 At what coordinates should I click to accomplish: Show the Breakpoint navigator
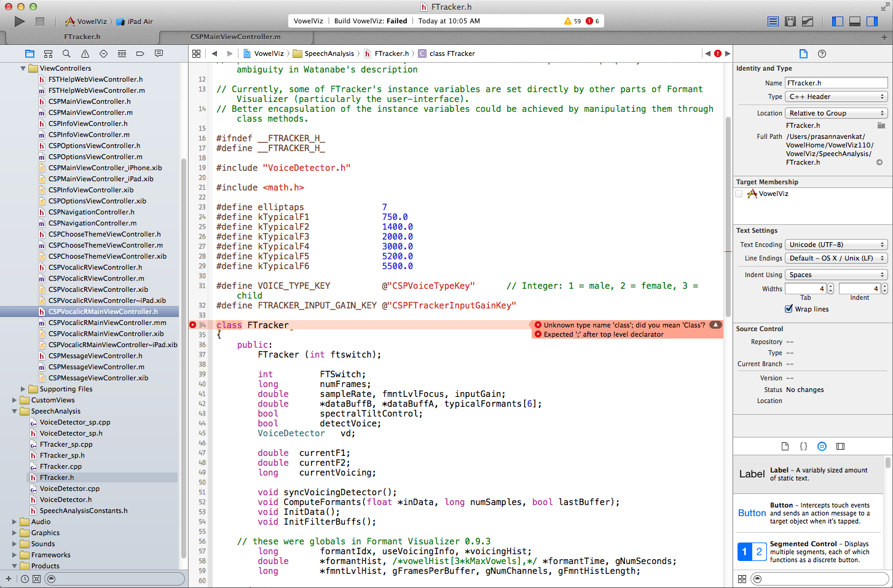point(140,53)
